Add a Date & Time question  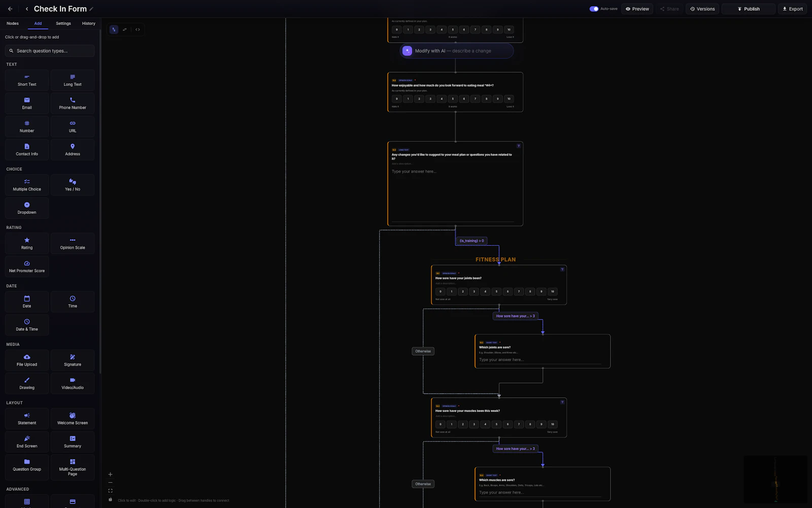click(27, 325)
